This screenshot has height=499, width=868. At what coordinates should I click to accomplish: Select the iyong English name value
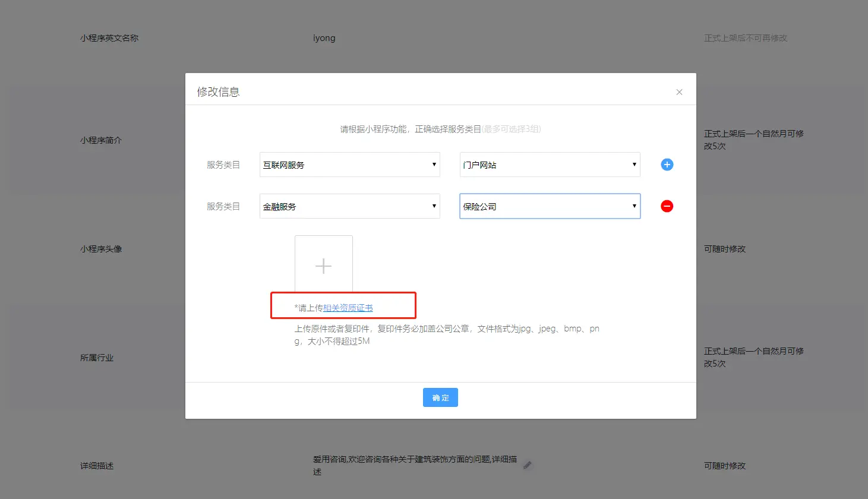324,38
